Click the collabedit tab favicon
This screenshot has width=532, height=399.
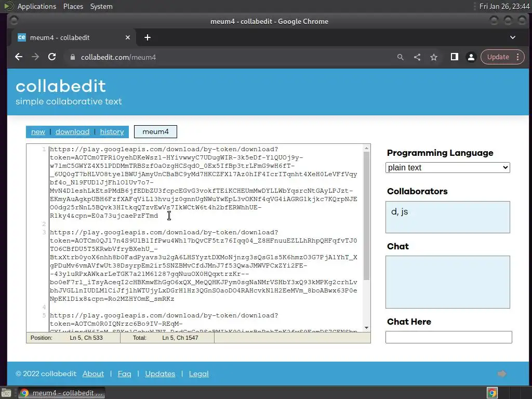[x=21, y=37]
